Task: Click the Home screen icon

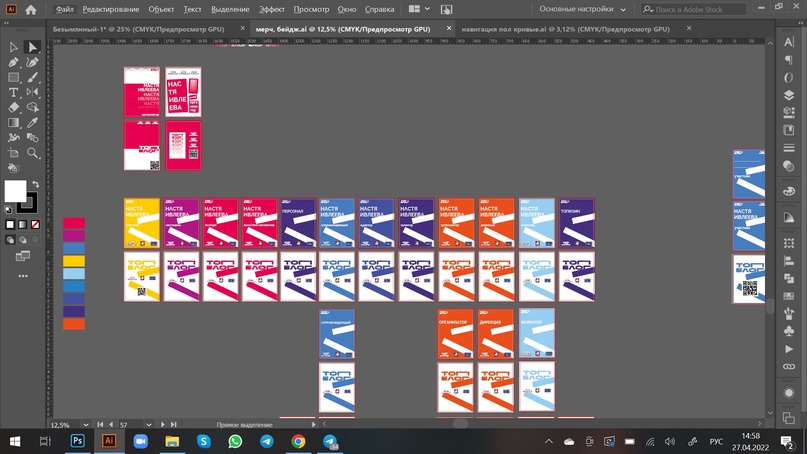Action: pos(31,9)
